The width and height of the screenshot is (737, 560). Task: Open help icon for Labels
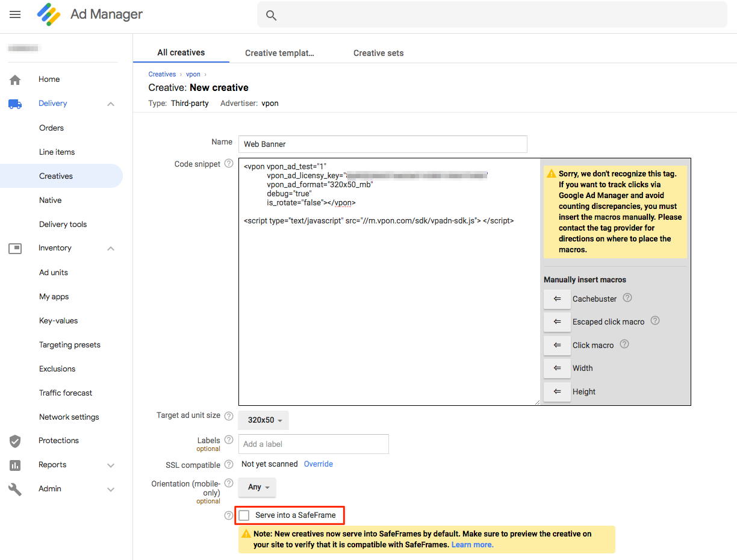[x=229, y=440]
